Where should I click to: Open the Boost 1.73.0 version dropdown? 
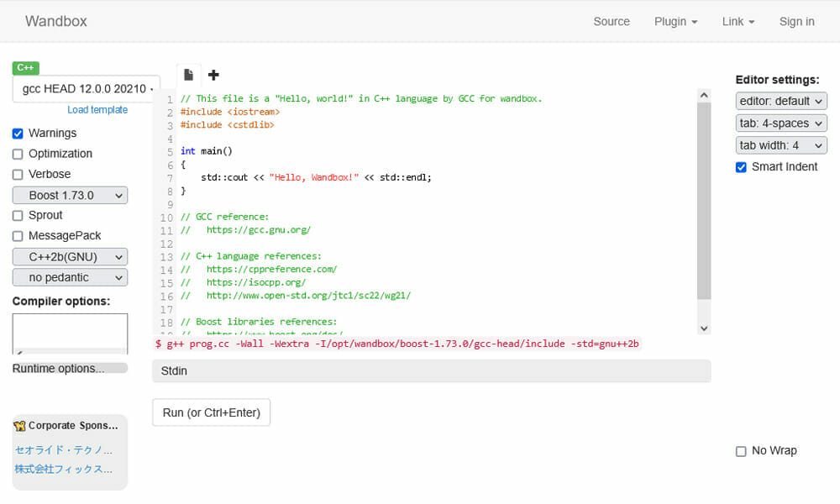pos(70,196)
